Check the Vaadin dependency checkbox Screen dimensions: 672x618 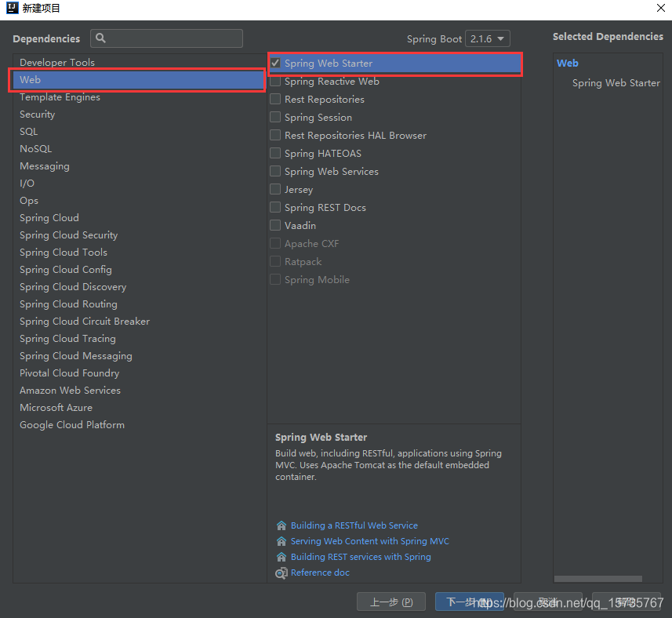tap(275, 225)
